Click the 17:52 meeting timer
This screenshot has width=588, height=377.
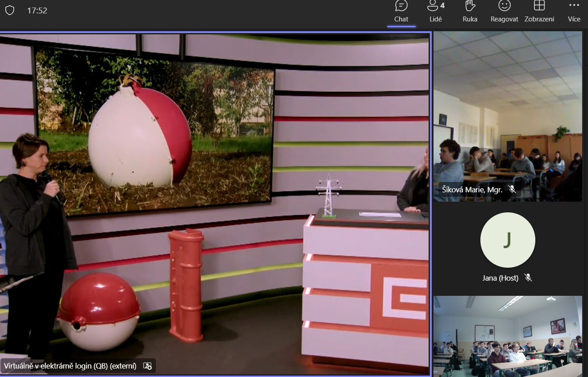point(37,10)
